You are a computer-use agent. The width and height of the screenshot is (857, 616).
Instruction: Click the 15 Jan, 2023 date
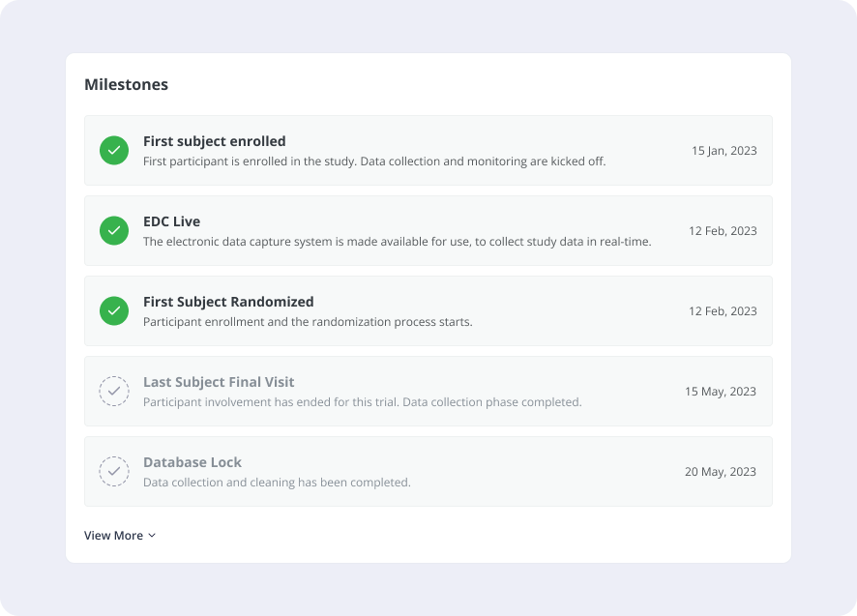(724, 151)
